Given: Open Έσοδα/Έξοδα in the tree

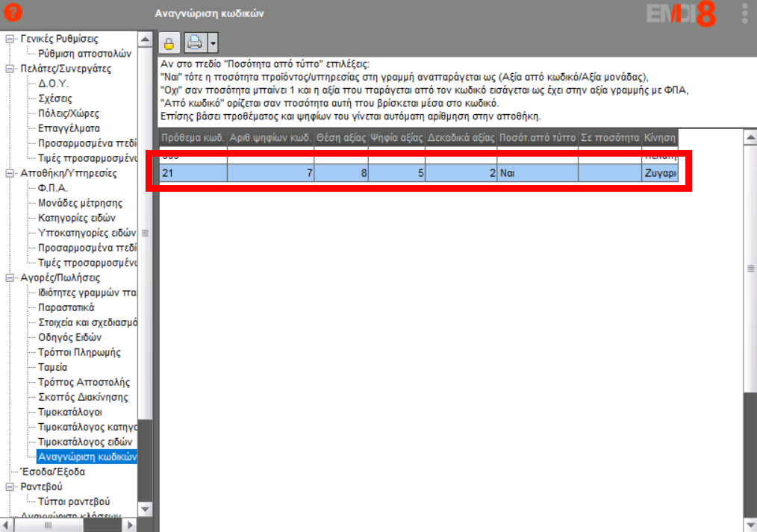Looking at the screenshot, I should pos(52,472).
